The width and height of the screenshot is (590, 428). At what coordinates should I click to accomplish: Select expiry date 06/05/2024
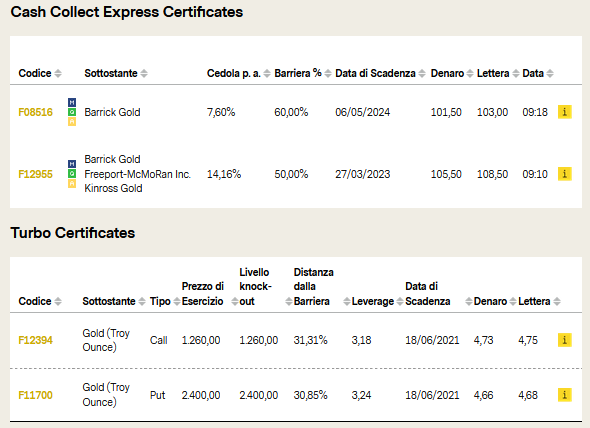363,112
